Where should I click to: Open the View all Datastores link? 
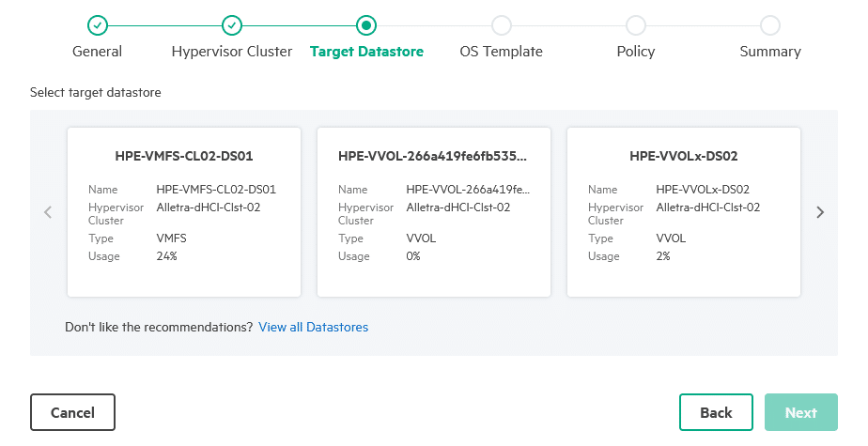click(314, 327)
